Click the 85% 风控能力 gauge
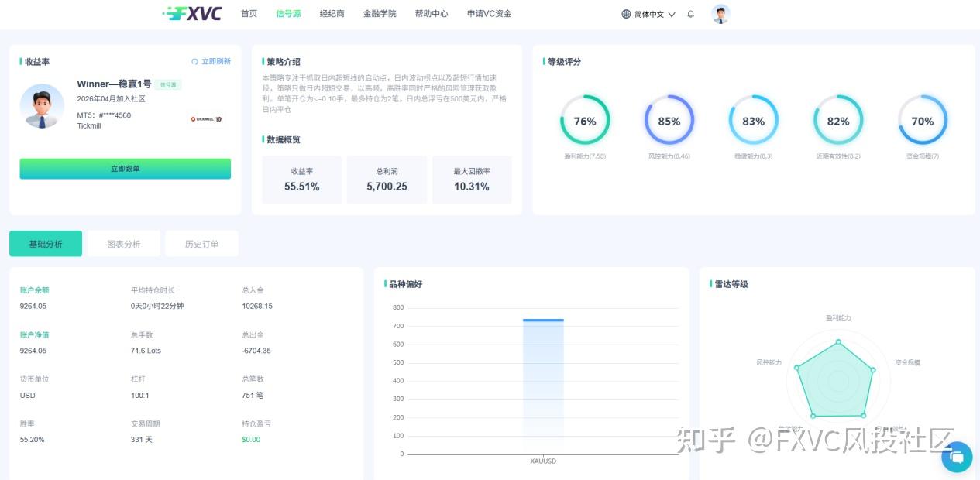This screenshot has width=980, height=480. point(669,120)
